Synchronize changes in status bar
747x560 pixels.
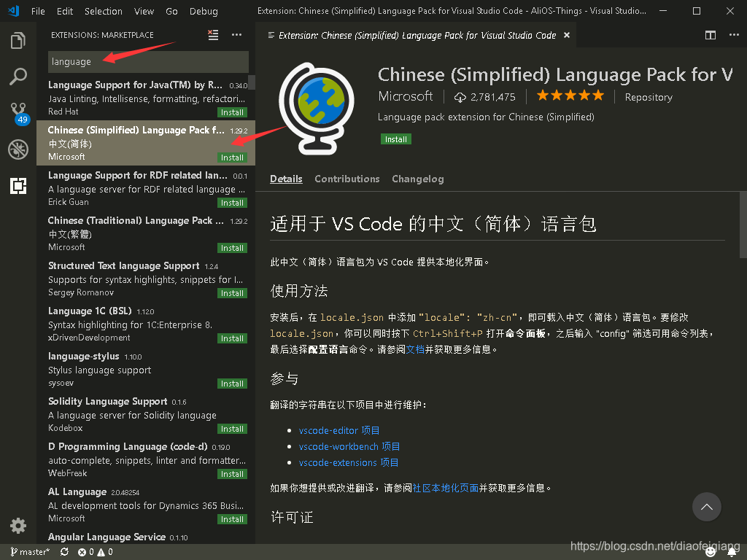click(x=64, y=552)
